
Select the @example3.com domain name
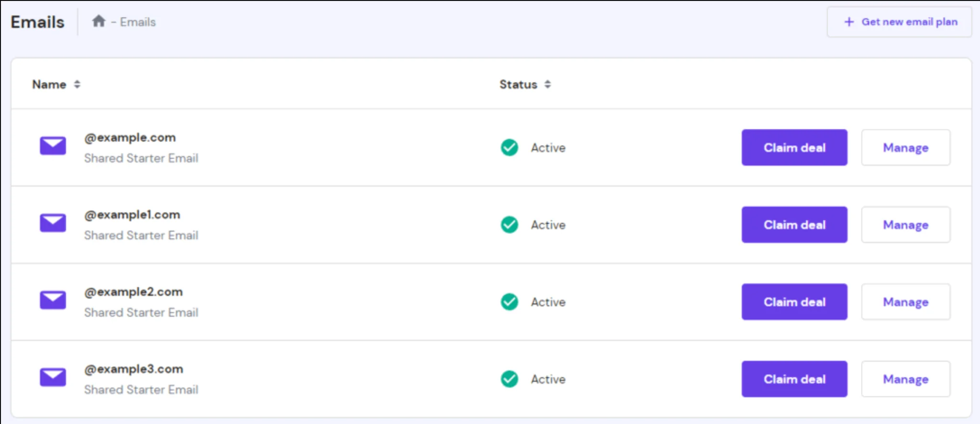[134, 369]
